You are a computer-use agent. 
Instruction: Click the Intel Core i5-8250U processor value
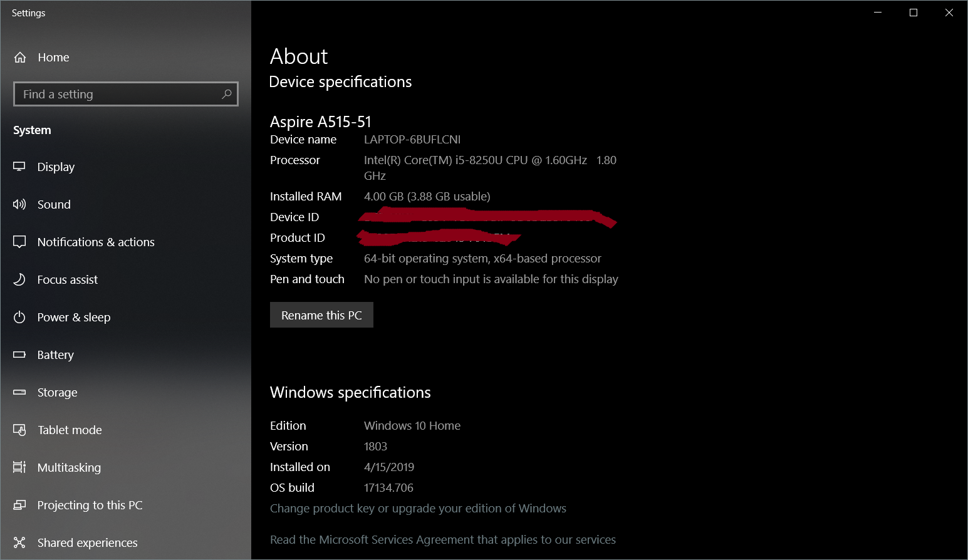click(x=491, y=168)
